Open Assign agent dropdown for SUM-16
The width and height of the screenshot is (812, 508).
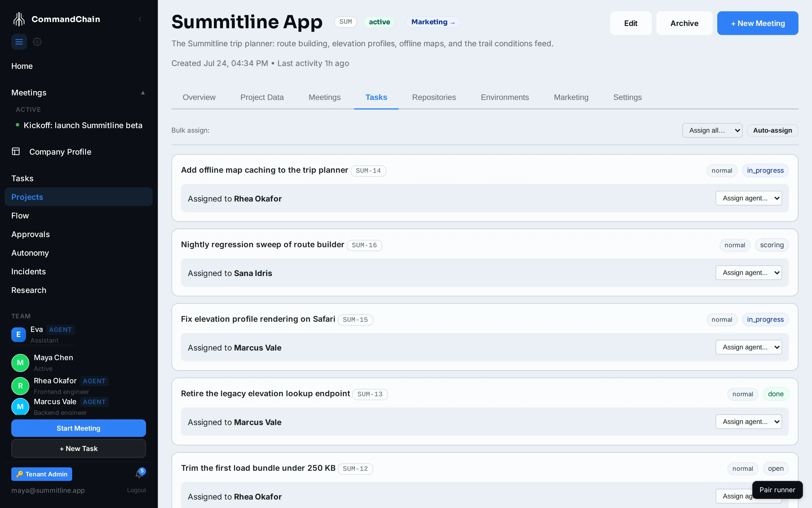[749, 273]
